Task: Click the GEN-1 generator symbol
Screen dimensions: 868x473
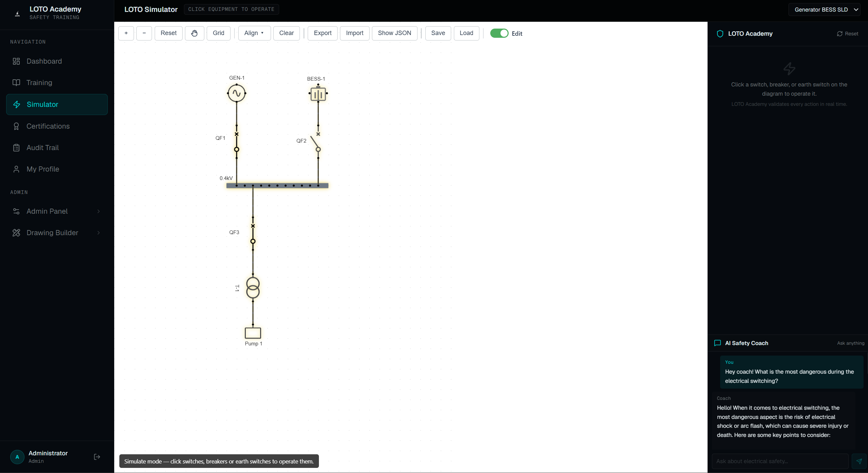Action: point(237,93)
